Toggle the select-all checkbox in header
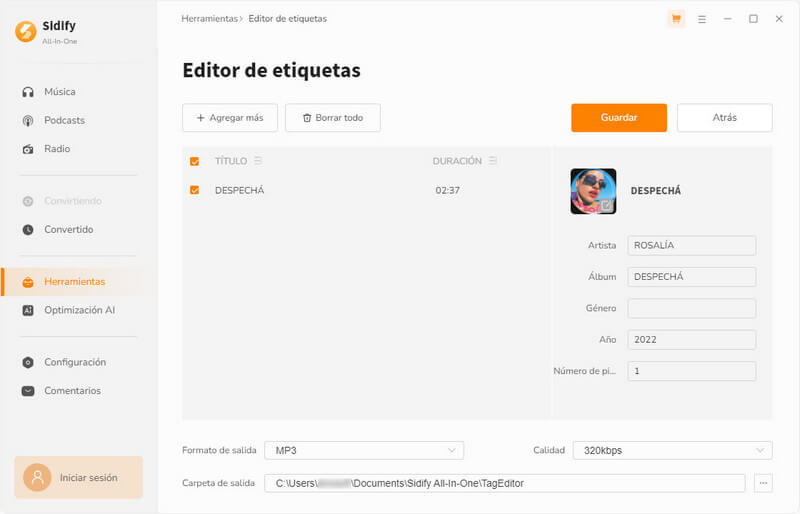The image size is (800, 514). point(194,161)
